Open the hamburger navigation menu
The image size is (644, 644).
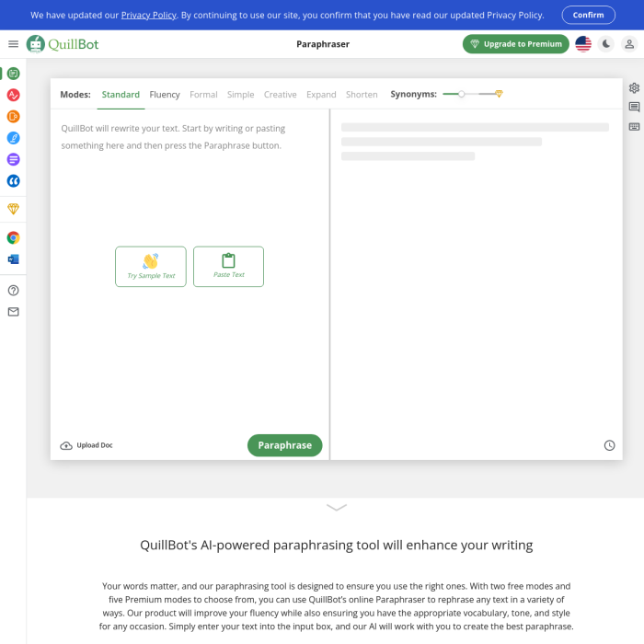[x=13, y=44]
